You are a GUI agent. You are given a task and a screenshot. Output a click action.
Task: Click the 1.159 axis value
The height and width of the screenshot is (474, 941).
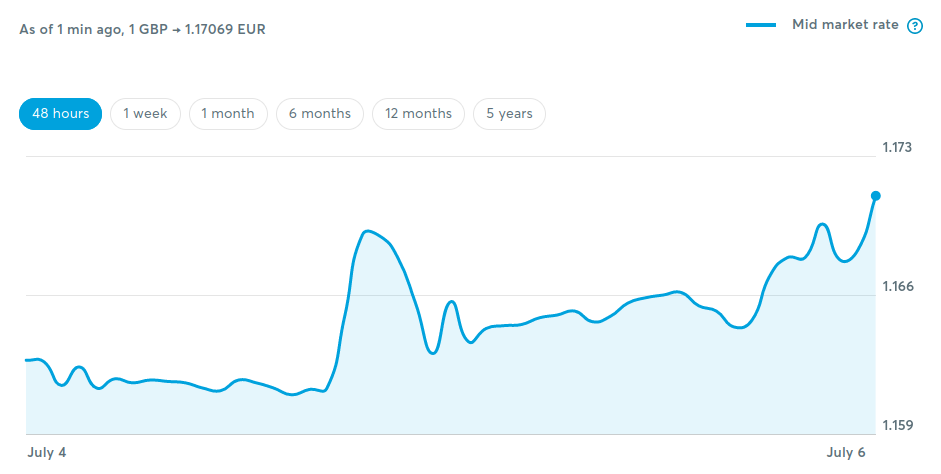(897, 425)
